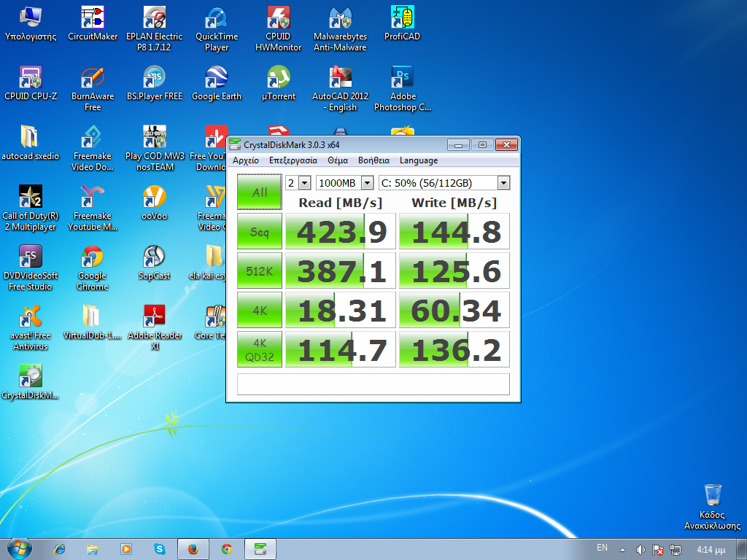747x560 pixels.
Task: Click the µTorrent desktop shortcut
Action: [x=278, y=83]
